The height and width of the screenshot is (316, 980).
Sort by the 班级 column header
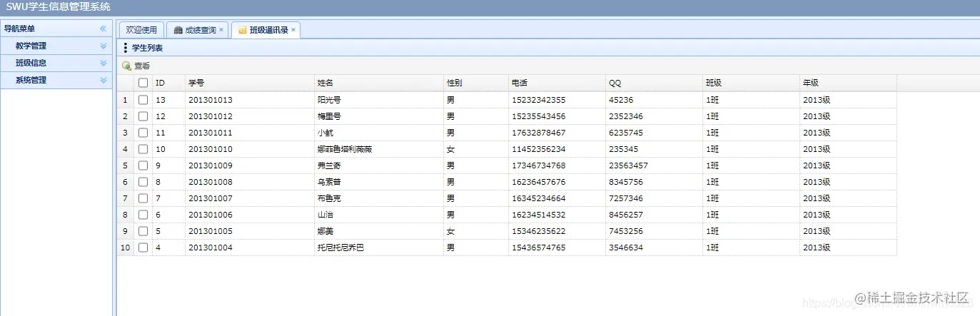752,83
